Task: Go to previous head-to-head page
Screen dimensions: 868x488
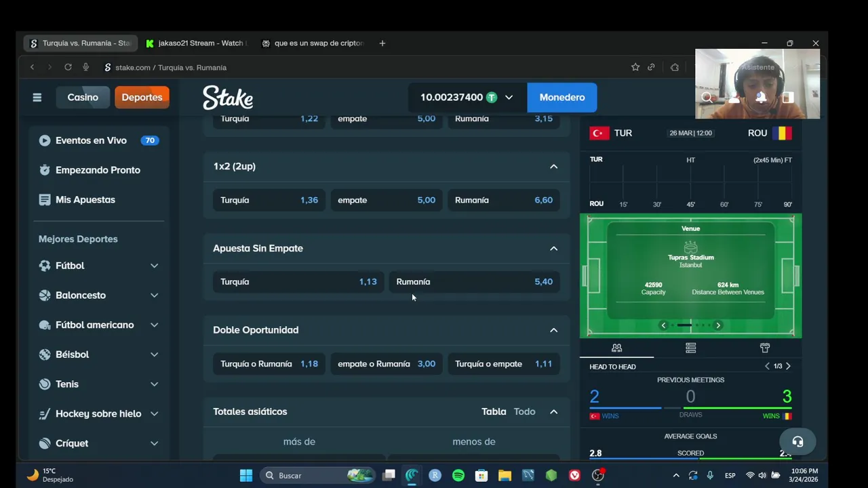Action: 767,366
